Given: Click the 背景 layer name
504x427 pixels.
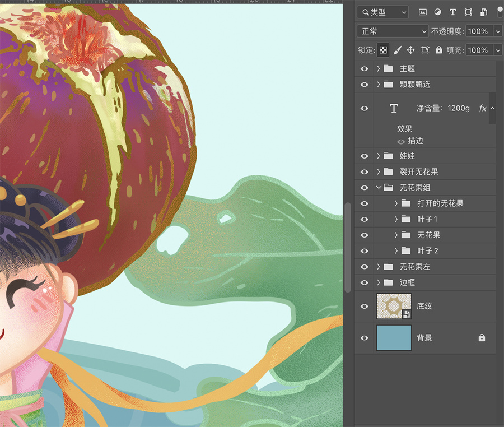Looking at the screenshot, I should coord(424,337).
